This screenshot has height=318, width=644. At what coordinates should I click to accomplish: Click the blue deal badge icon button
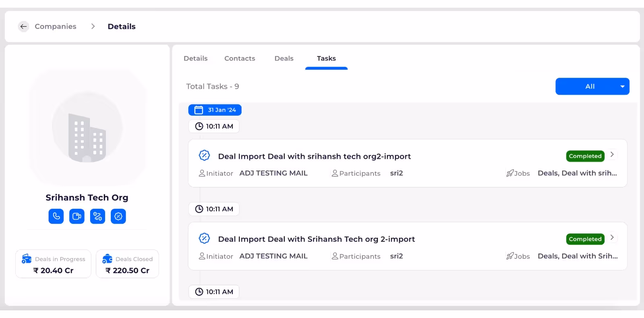point(118,216)
